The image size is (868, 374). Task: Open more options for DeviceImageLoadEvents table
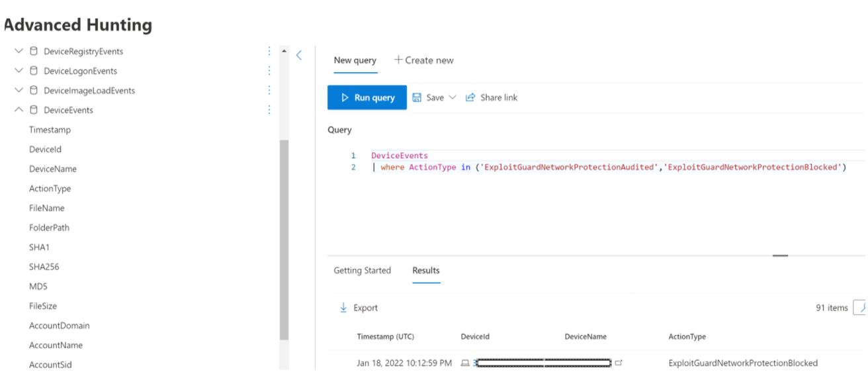(x=269, y=90)
